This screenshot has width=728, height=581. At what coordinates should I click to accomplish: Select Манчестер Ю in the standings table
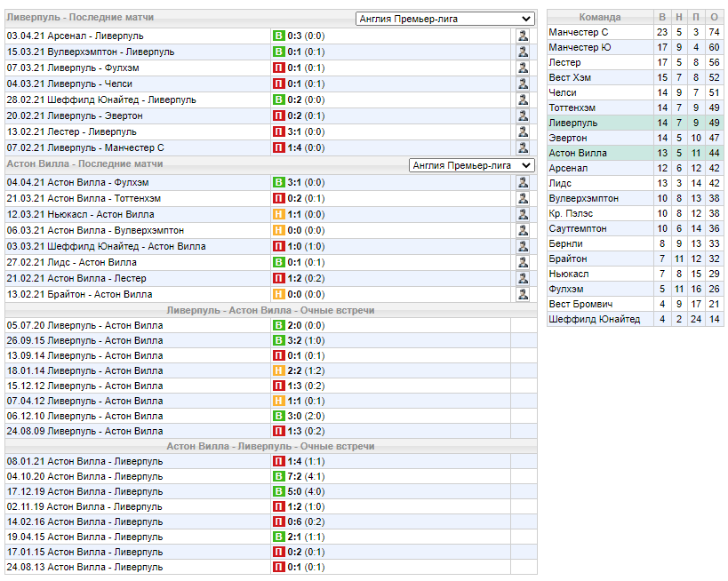(x=580, y=47)
